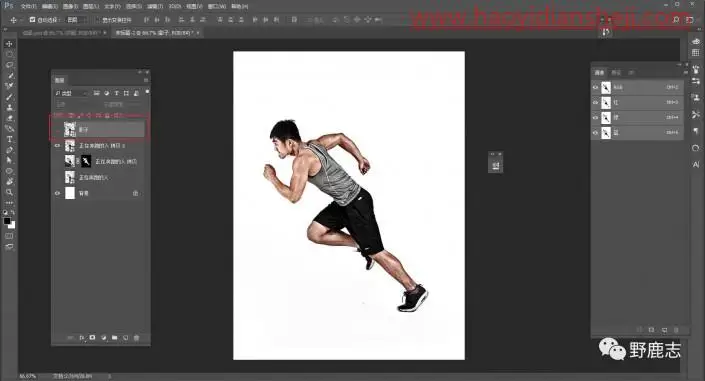Toggle eye of layer below the selected layer
This screenshot has width=705, height=381.
(x=57, y=146)
